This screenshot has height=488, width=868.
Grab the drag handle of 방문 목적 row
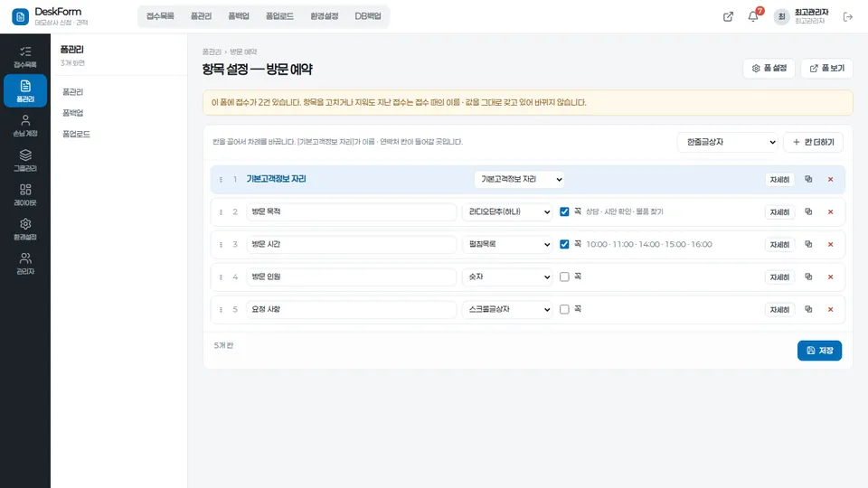tap(221, 211)
